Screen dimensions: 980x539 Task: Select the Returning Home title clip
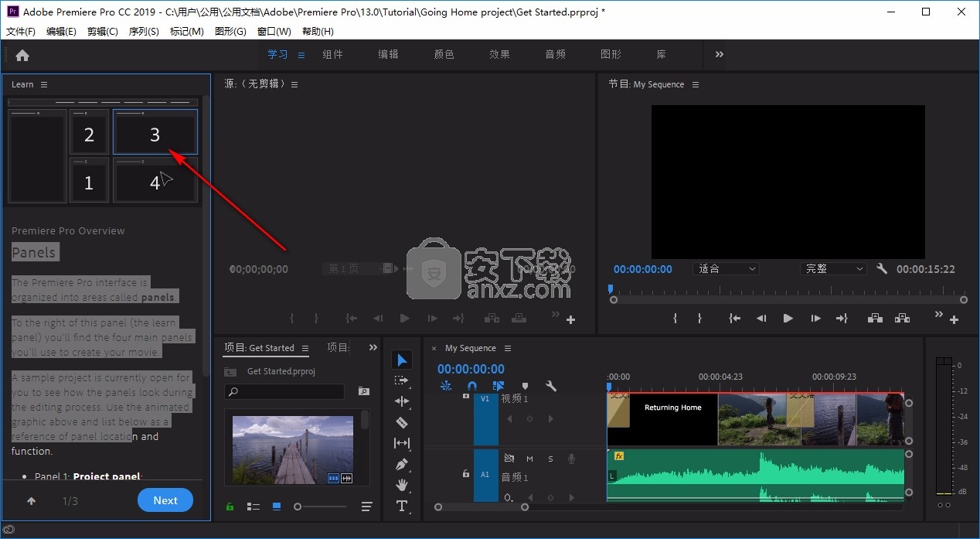pyautogui.click(x=673, y=419)
